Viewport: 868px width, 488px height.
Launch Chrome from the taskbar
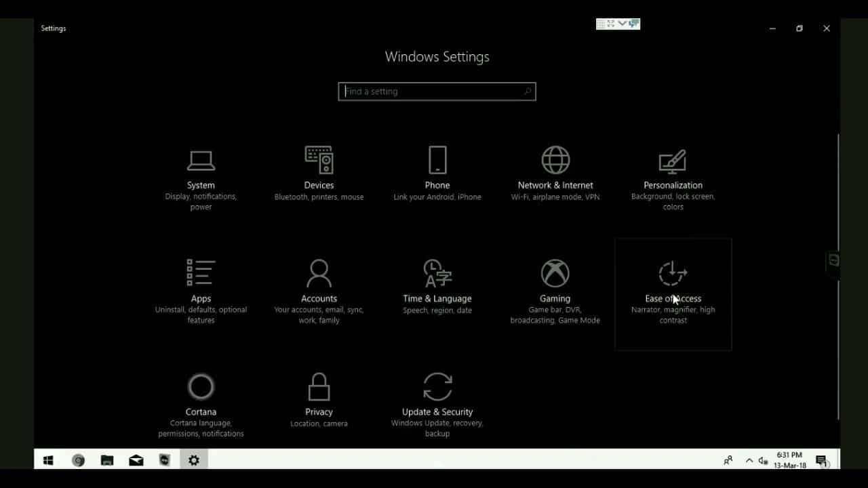coord(79,461)
